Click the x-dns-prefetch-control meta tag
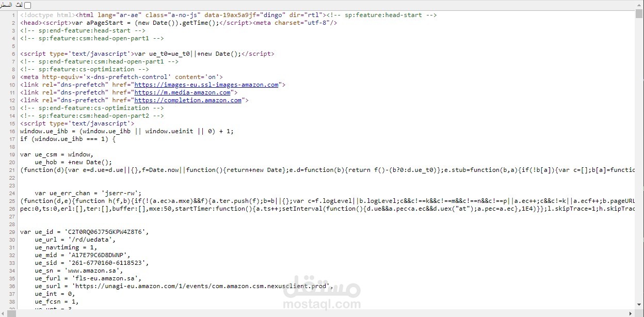This screenshot has width=644, height=317. pos(121,77)
